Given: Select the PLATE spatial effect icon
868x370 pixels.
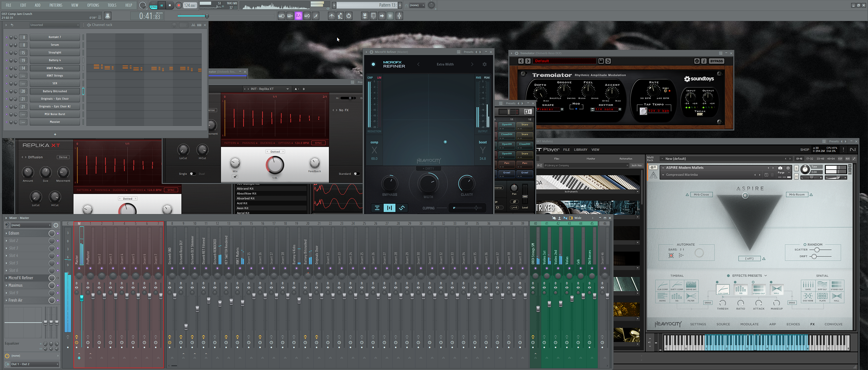Looking at the screenshot, I should (822, 297).
